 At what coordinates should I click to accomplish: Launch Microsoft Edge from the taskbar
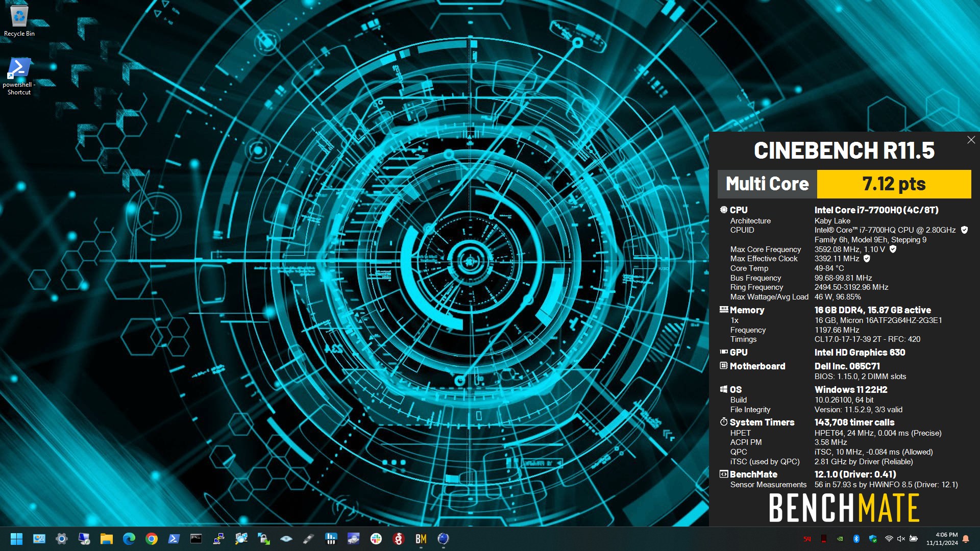[x=129, y=539]
